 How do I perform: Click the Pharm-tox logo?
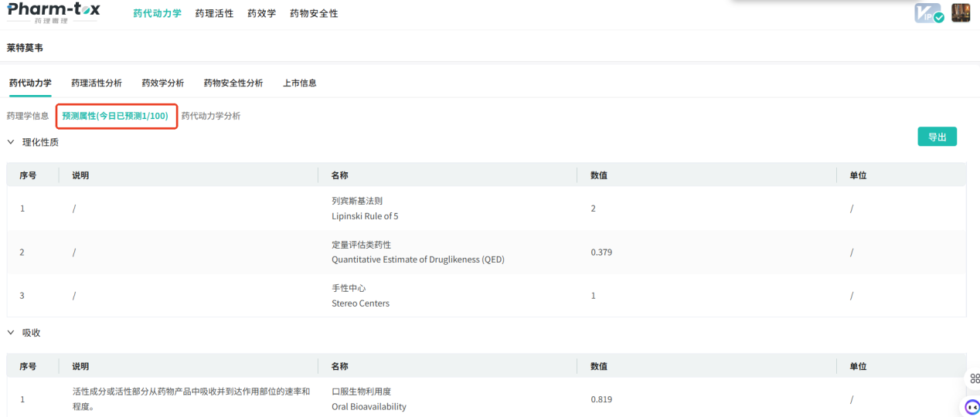coord(53,12)
